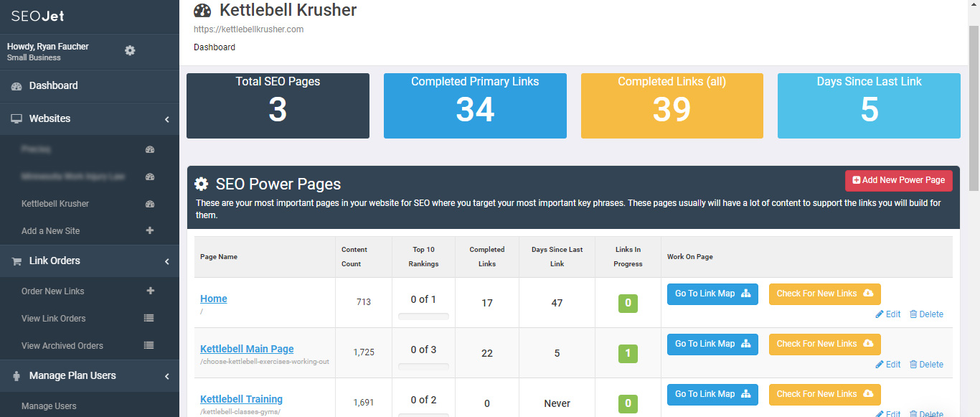Click the green badge showing 1 for Kettlebell Main Page
The image size is (980, 417).
point(628,353)
